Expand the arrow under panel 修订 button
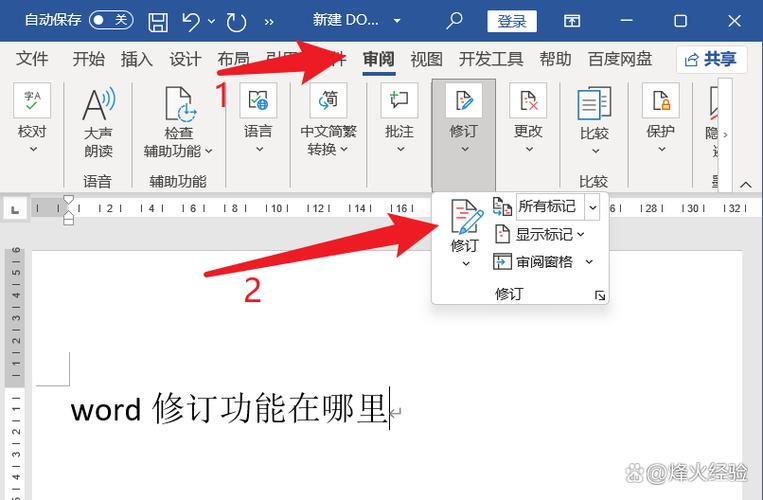Image resolution: width=763 pixels, height=500 pixels. [466, 264]
